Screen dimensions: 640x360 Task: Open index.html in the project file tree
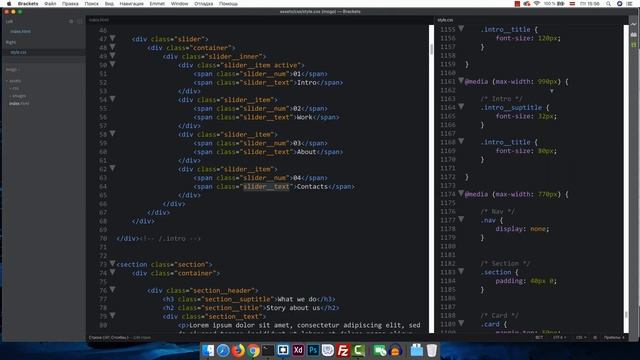click(19, 104)
